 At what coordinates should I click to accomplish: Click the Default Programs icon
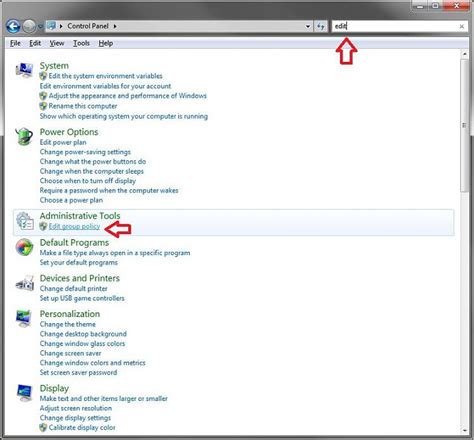pos(24,247)
